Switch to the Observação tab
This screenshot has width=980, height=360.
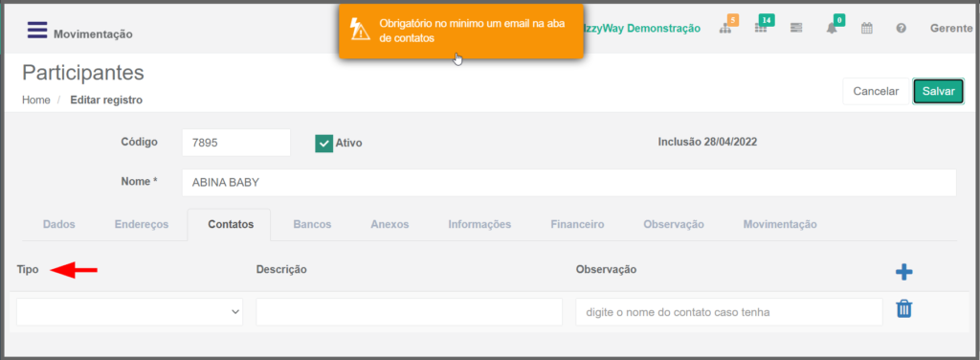674,224
